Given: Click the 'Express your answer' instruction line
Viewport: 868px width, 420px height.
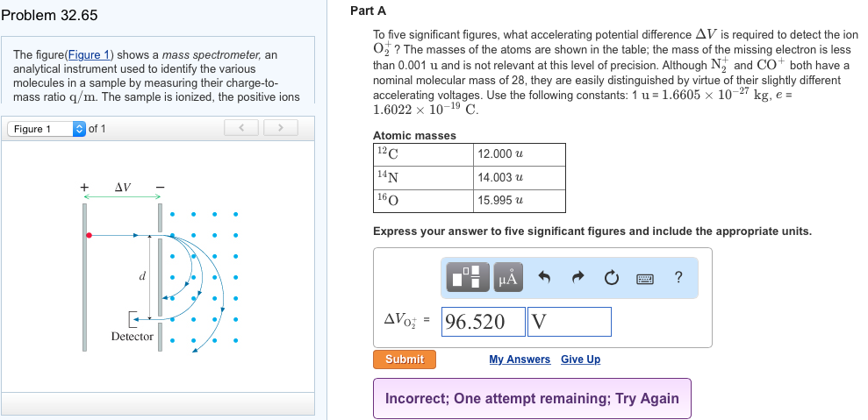Looking at the screenshot, I should [592, 231].
